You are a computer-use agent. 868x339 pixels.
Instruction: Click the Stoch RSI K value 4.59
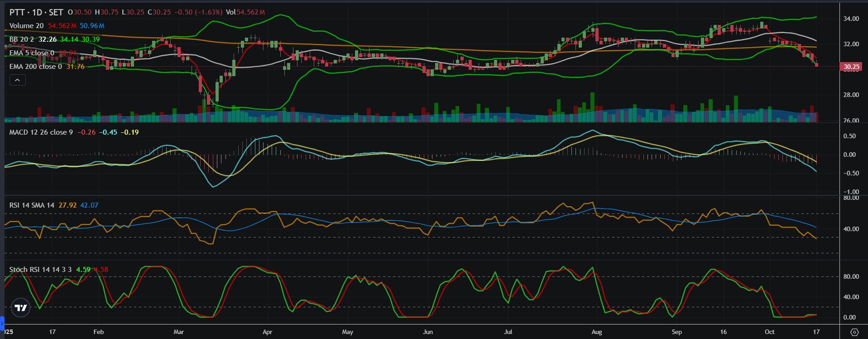coord(83,270)
